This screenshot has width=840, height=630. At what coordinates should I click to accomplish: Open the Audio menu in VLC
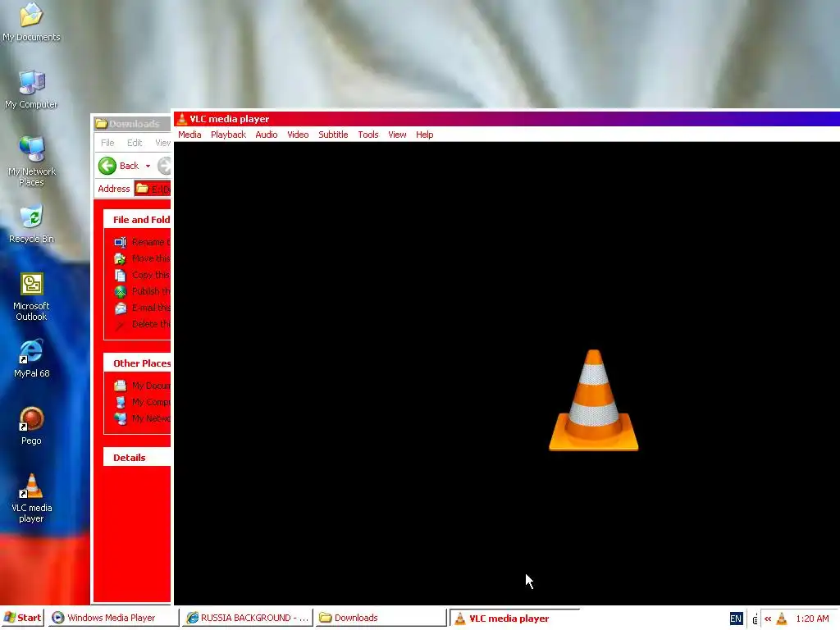coord(267,135)
